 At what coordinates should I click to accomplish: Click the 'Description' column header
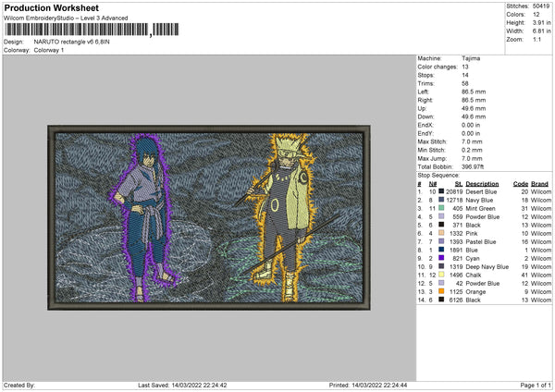[x=482, y=184]
